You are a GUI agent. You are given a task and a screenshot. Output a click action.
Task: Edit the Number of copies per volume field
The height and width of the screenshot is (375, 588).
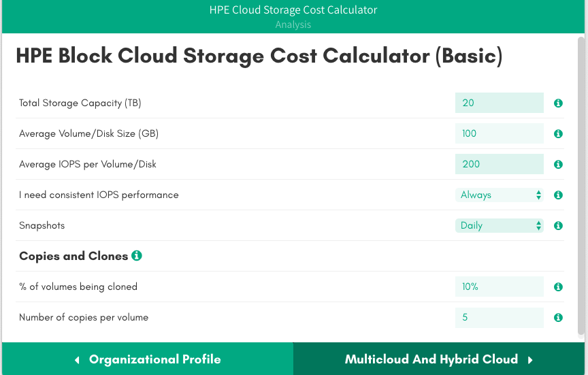tap(500, 318)
